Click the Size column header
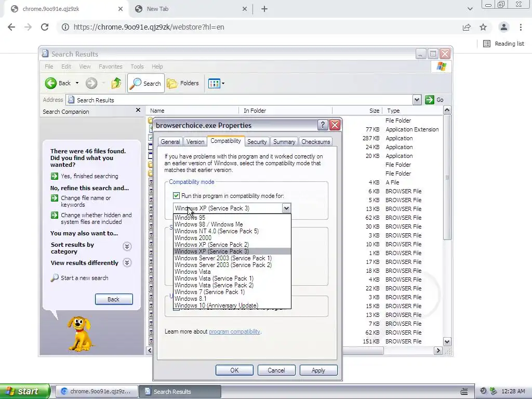 (x=357, y=111)
